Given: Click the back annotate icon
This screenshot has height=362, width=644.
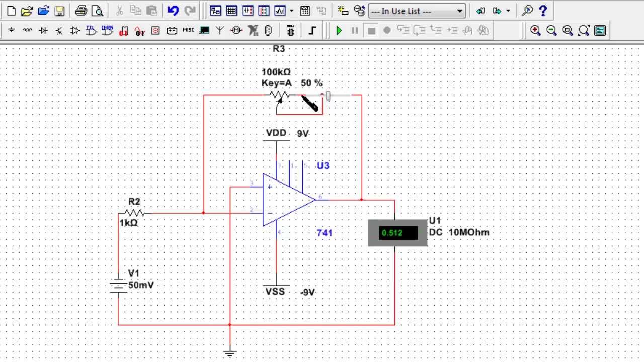Looking at the screenshot, I should pos(480,11).
